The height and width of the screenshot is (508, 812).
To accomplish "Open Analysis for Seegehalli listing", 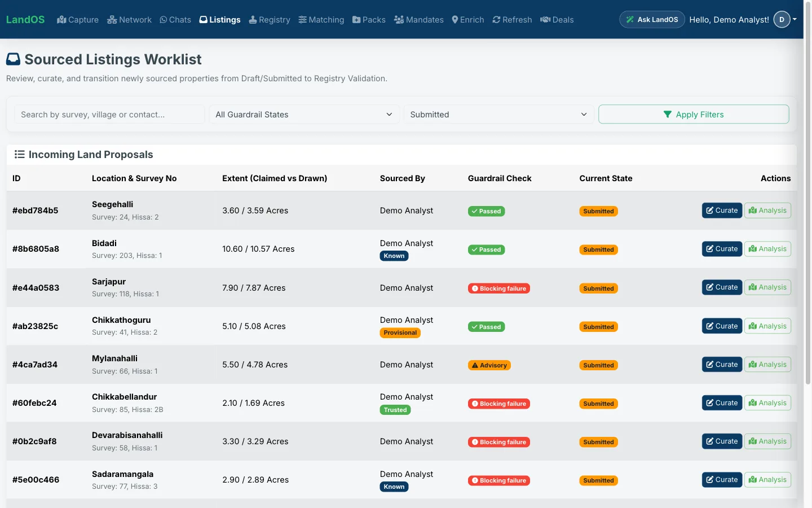I will (x=767, y=211).
